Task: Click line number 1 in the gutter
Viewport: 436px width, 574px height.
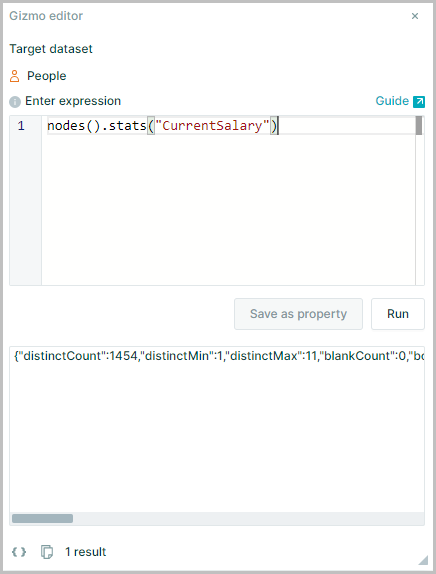Action: (21, 126)
